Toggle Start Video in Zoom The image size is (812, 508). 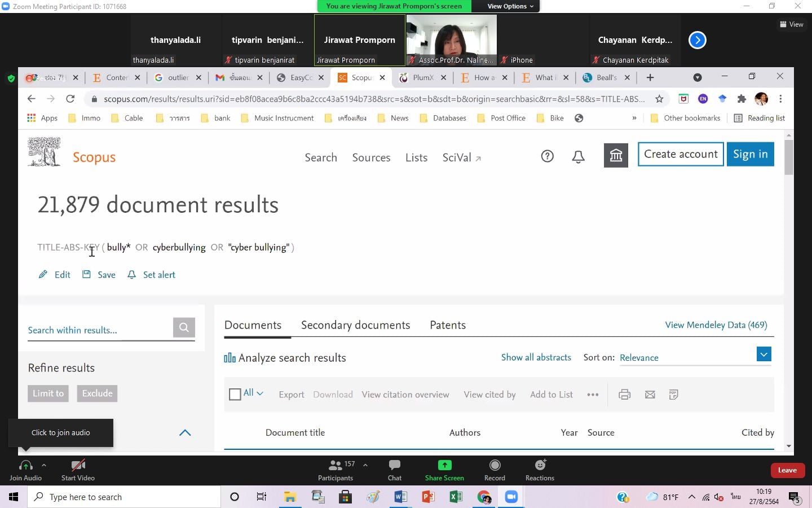(x=78, y=470)
